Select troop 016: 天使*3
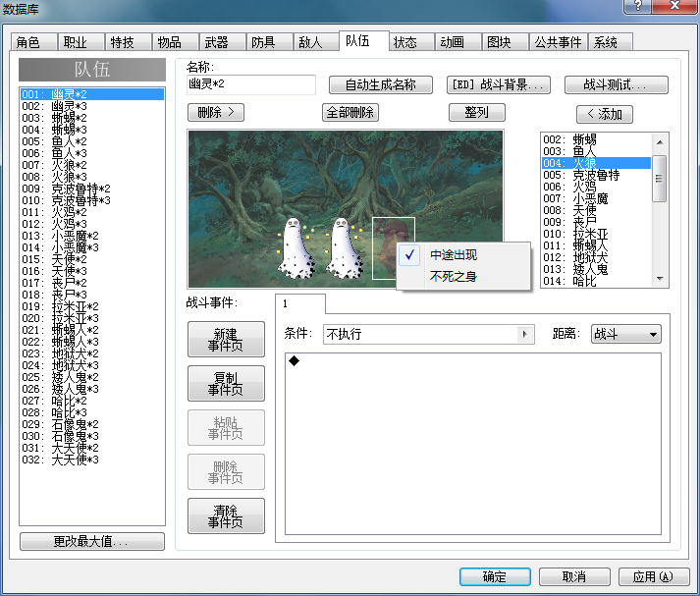 coord(92,271)
